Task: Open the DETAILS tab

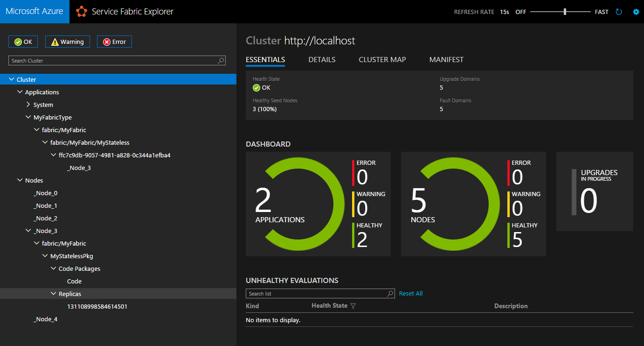Action: click(x=322, y=60)
